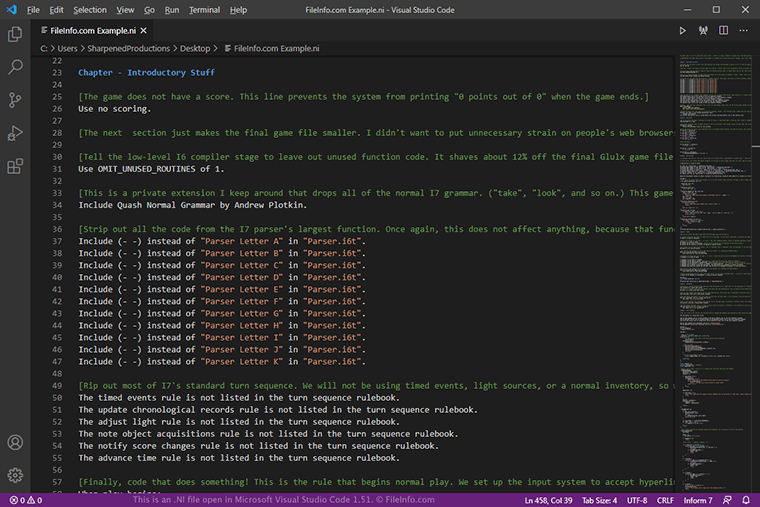Open the Source Control view
The image size is (760, 507).
pyautogui.click(x=15, y=100)
